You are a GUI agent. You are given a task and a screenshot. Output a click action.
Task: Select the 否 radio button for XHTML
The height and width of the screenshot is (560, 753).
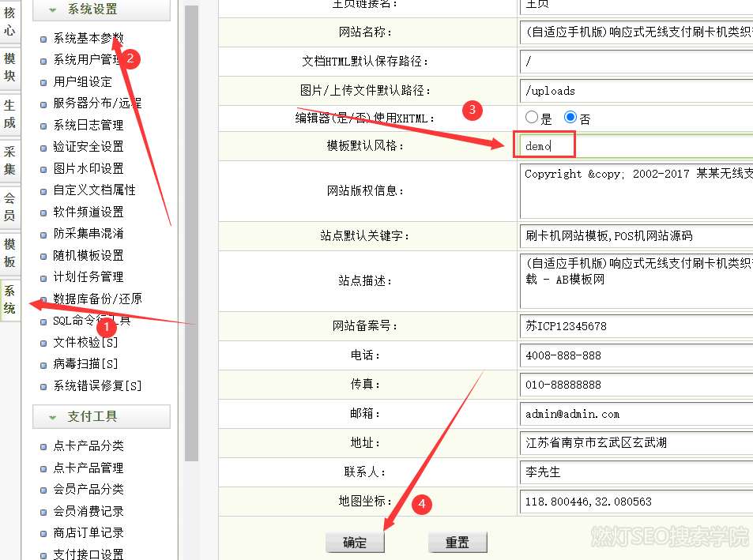[x=570, y=118]
